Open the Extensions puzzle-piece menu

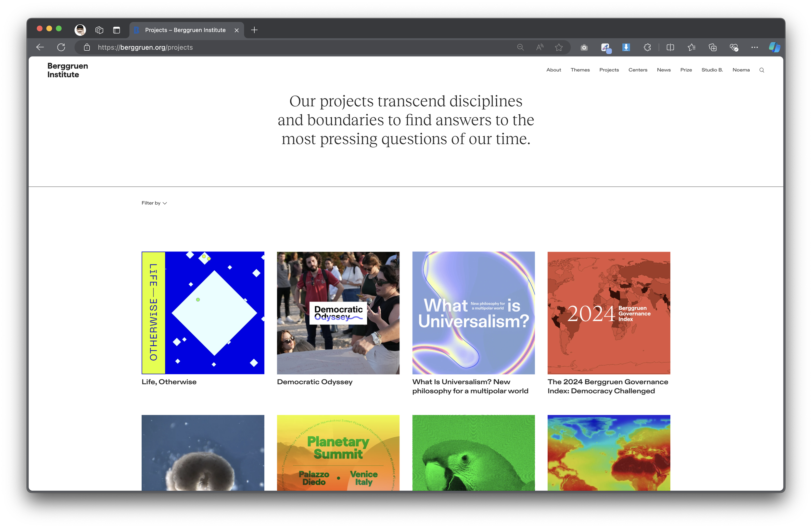tap(647, 47)
